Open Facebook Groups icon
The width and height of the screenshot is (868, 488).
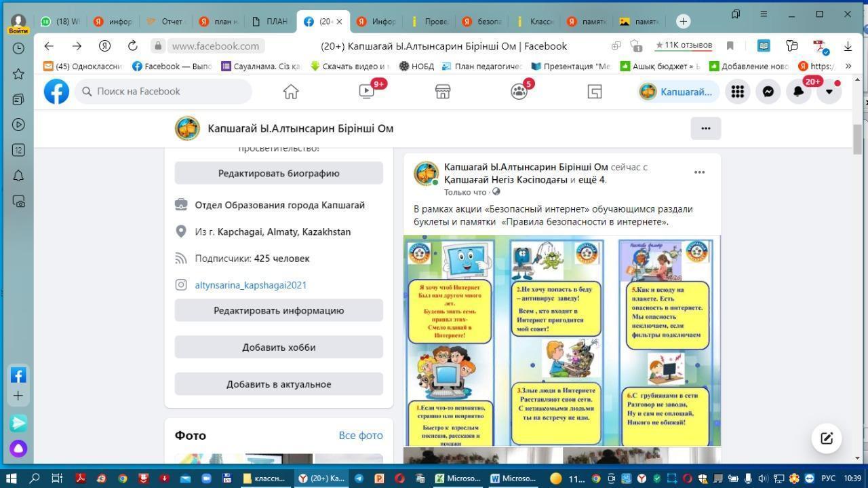(x=519, y=92)
